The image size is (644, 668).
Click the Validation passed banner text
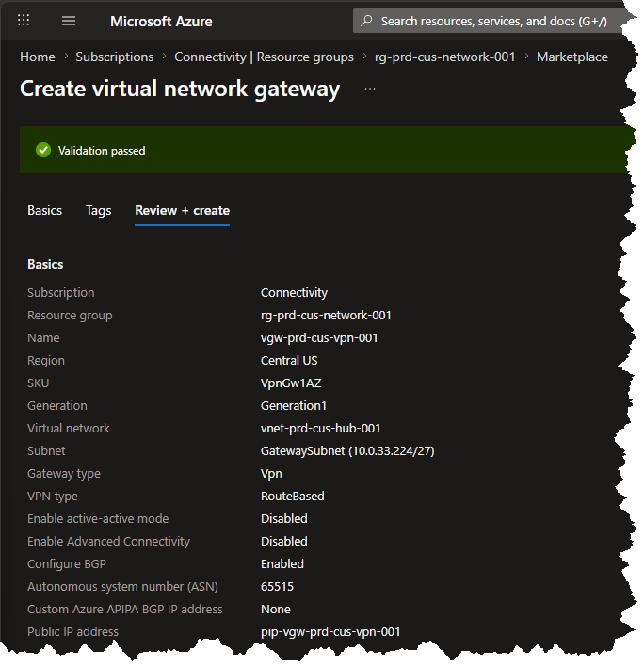click(102, 151)
